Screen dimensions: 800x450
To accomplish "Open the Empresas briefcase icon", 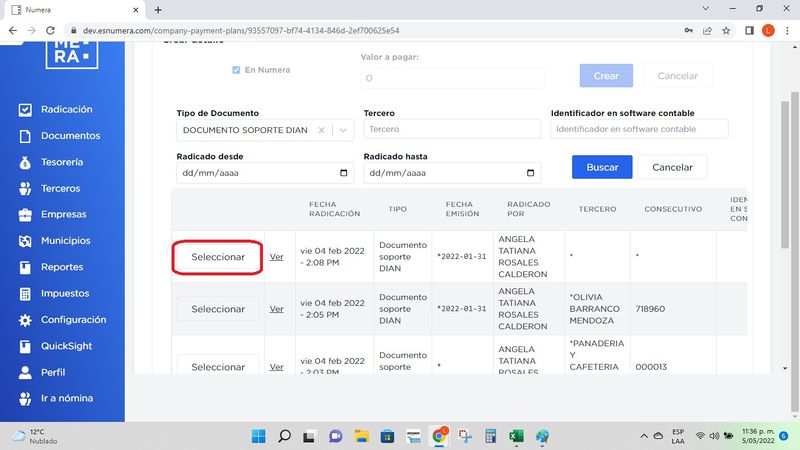I will coord(25,215).
